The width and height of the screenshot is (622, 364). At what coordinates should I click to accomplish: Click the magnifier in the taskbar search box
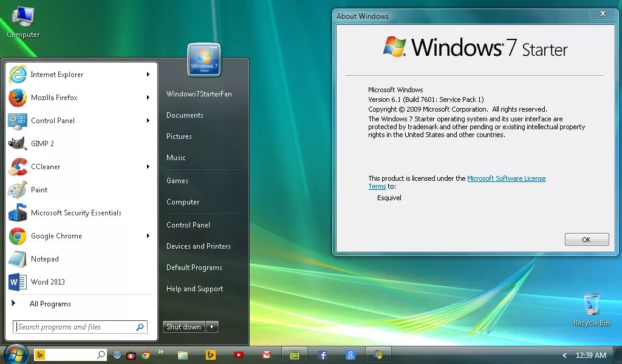101,355
